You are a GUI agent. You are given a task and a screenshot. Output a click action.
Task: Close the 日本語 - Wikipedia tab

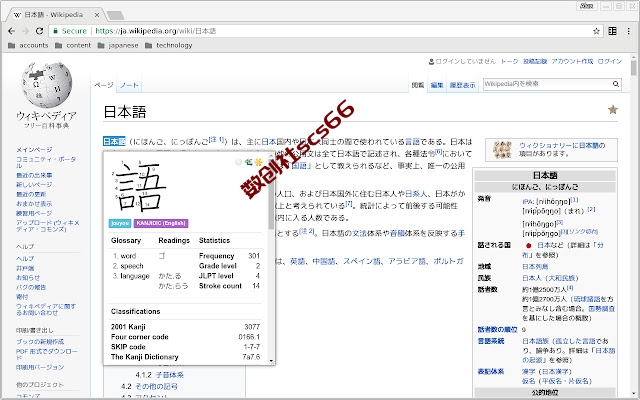(x=97, y=15)
